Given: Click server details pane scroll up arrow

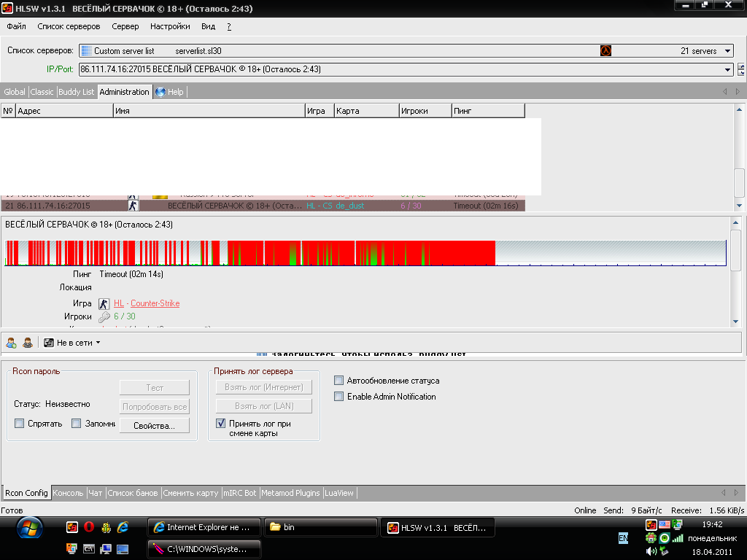Looking at the screenshot, I should (x=735, y=222).
